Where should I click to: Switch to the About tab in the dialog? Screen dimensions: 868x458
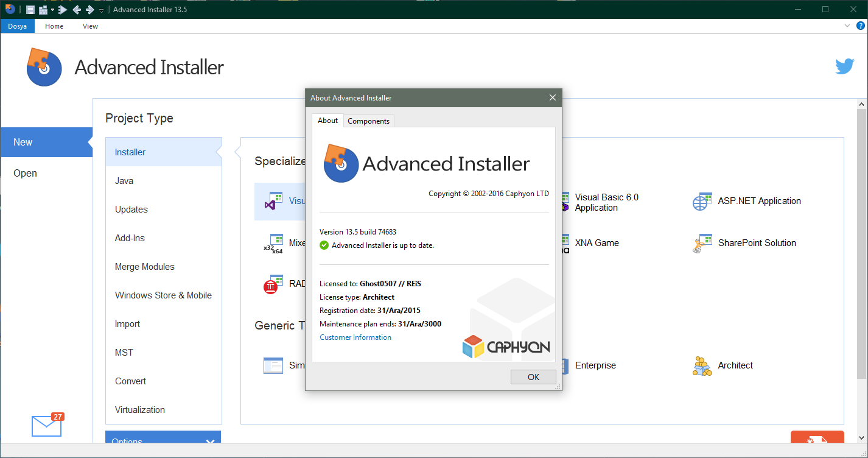[327, 121]
